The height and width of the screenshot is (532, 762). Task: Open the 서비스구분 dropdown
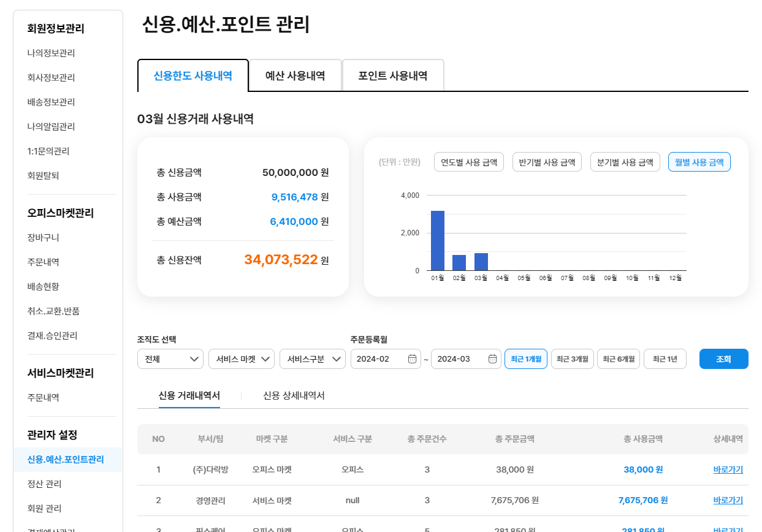pyautogui.click(x=312, y=359)
